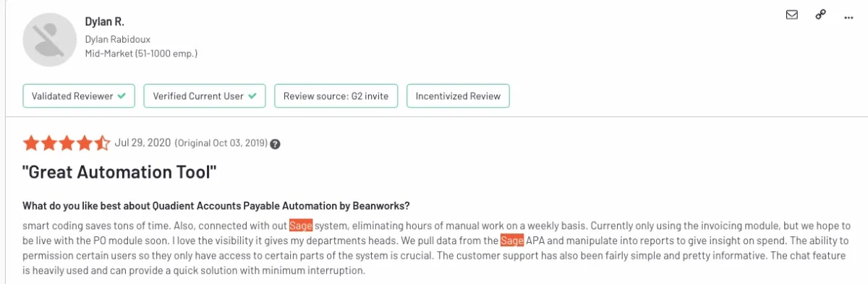This screenshot has height=284, width=868.
Task: Click the envelope email icon
Action: [x=791, y=14]
